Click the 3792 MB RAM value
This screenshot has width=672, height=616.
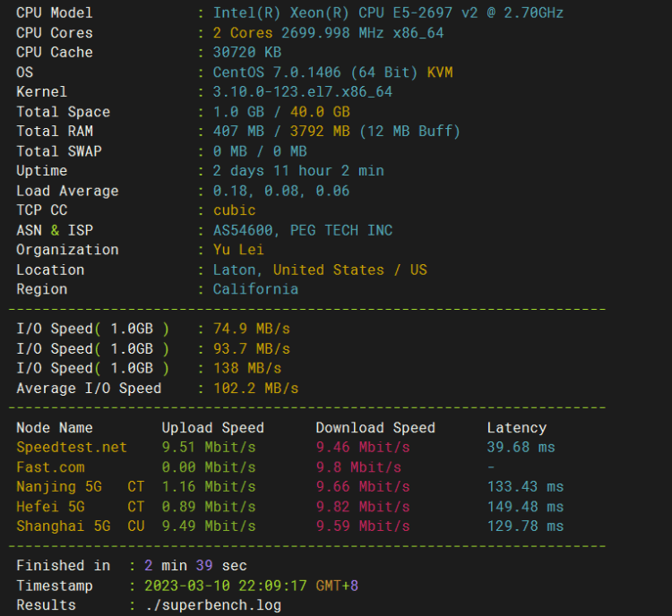pyautogui.click(x=320, y=131)
